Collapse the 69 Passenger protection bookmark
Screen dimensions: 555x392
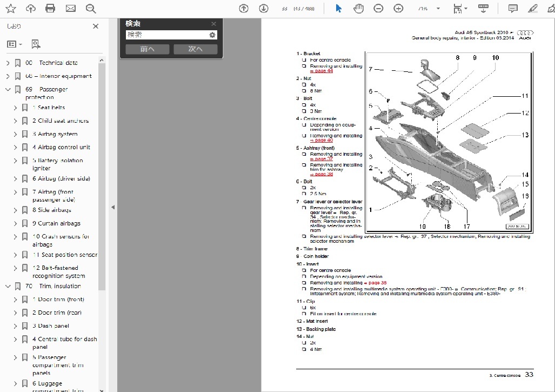point(8,90)
